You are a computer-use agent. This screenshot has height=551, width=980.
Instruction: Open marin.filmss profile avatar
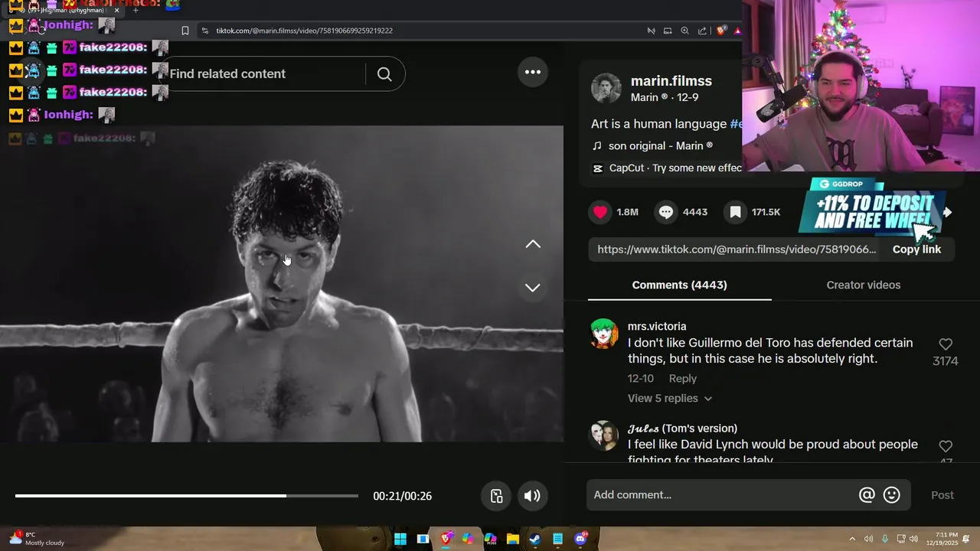click(606, 89)
